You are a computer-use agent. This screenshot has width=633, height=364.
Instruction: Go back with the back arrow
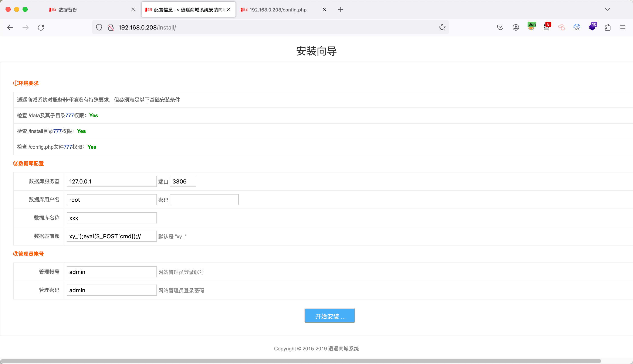(x=10, y=27)
